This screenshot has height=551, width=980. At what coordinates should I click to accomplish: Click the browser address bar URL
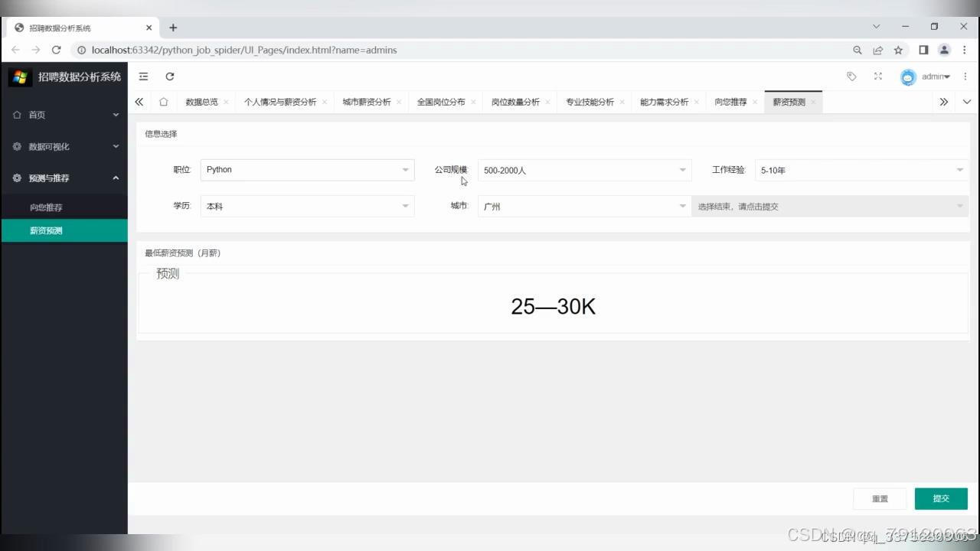pyautogui.click(x=244, y=50)
